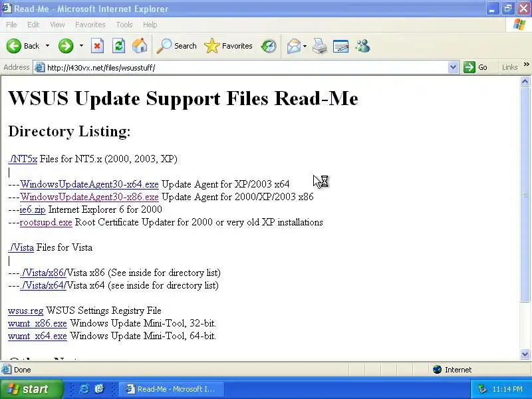Image resolution: width=532 pixels, height=399 pixels.
Task: Click the Mail envelope icon
Action: click(294, 46)
